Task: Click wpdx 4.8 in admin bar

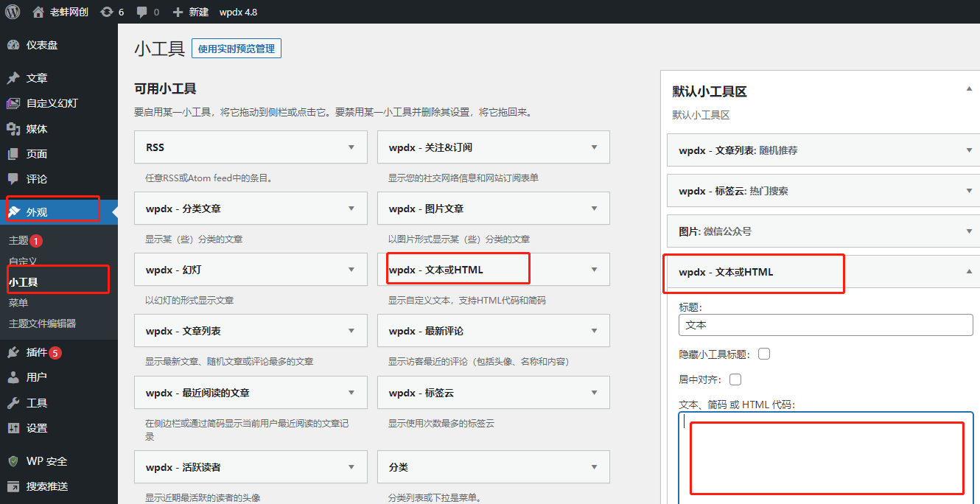Action: [x=238, y=12]
